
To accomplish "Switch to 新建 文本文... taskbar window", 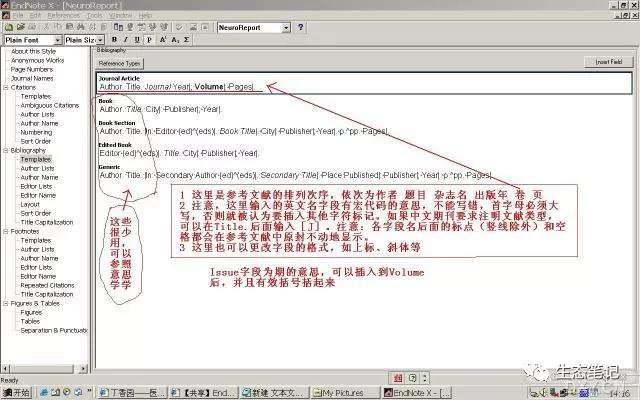I will pyautogui.click(x=274, y=393).
